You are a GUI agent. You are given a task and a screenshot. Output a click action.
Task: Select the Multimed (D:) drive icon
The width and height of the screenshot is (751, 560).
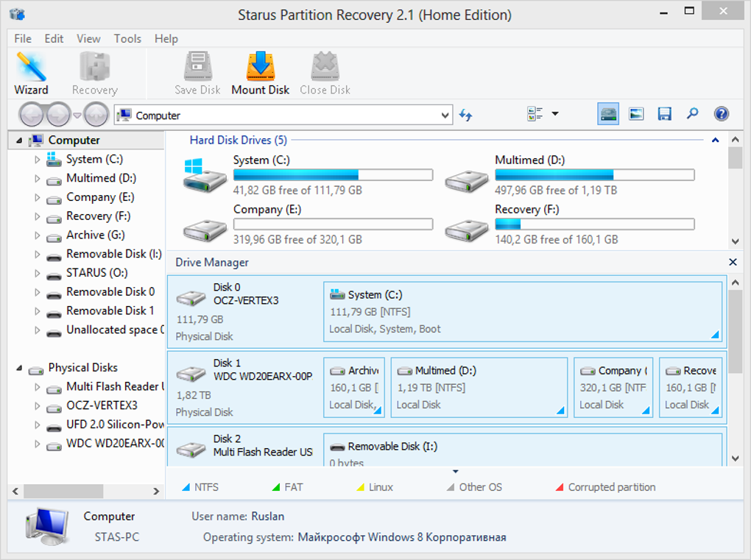point(466,179)
